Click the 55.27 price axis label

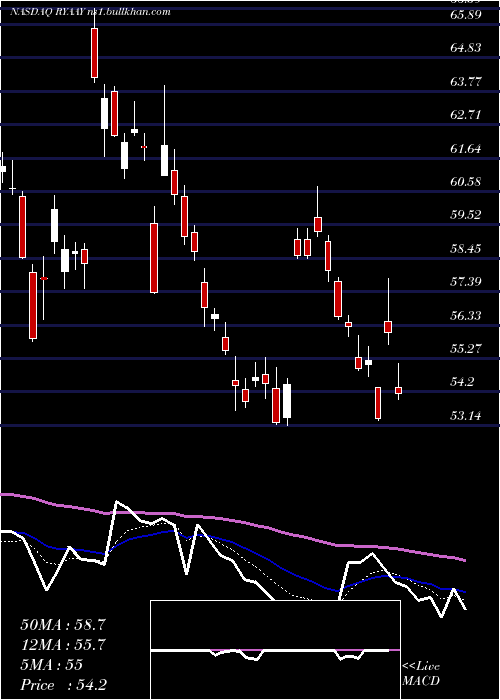point(466,348)
